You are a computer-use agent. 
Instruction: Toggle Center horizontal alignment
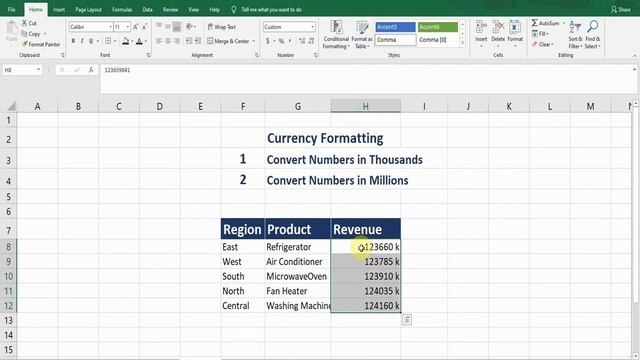(x=168, y=41)
